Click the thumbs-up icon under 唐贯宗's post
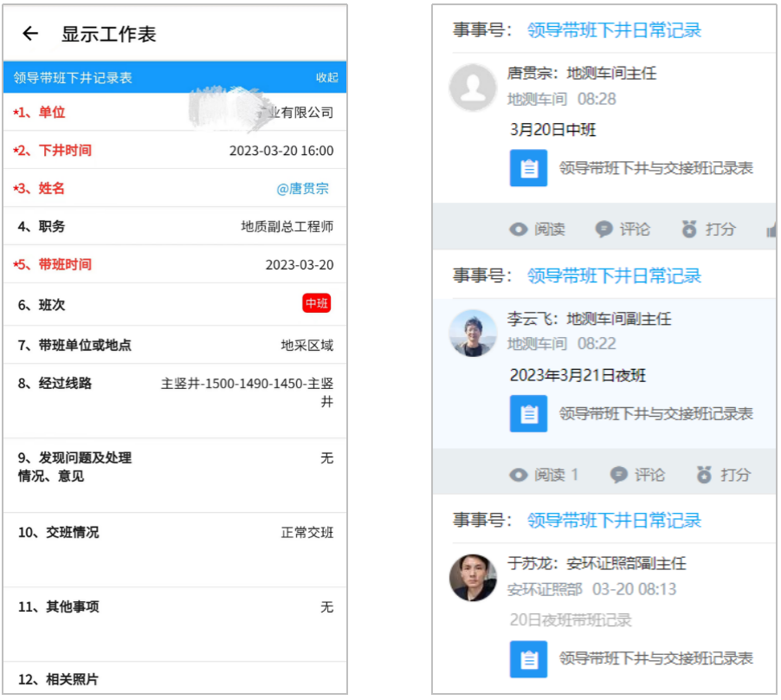781x700 pixels. click(x=771, y=230)
